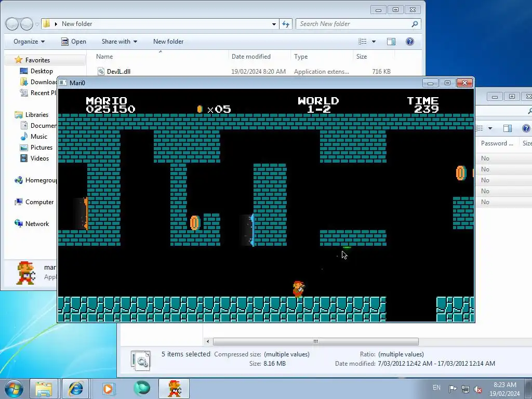Select Computer in the navigation pane
Viewport: 532px width, 399px height.
(x=39, y=202)
